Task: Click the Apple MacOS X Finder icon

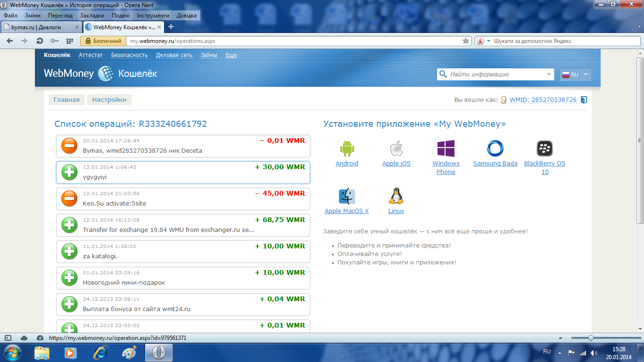Action: [x=347, y=196]
